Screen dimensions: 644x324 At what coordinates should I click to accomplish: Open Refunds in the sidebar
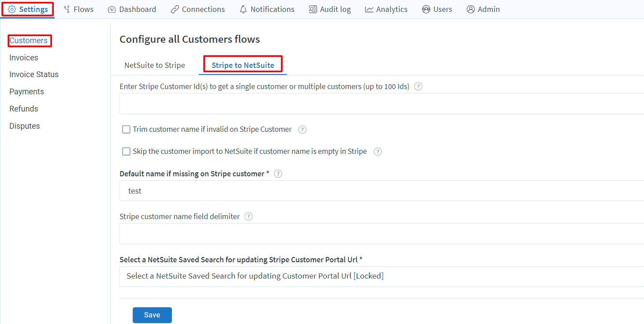coord(24,109)
